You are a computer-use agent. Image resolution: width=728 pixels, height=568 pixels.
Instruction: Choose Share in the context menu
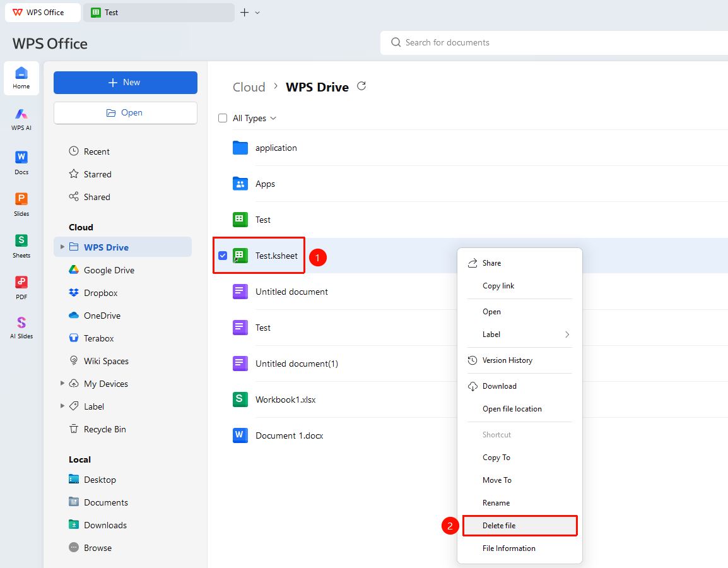coord(520,263)
